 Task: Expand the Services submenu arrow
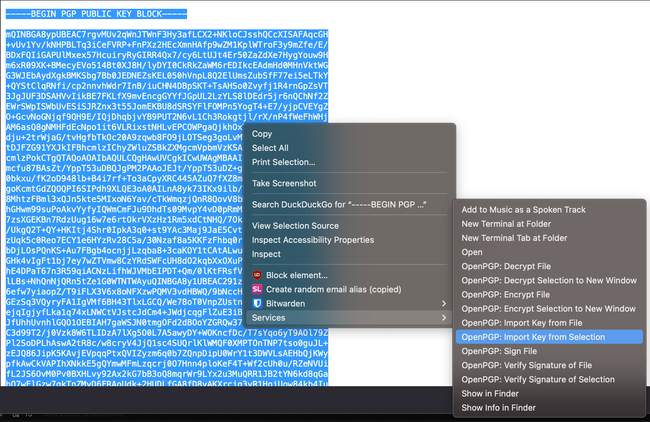[443, 317]
